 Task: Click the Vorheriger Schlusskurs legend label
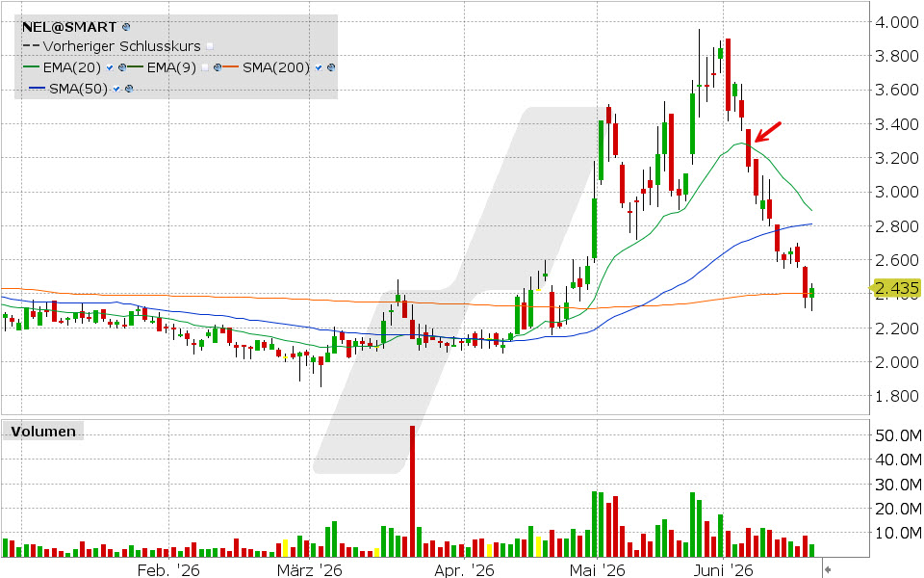click(121, 46)
